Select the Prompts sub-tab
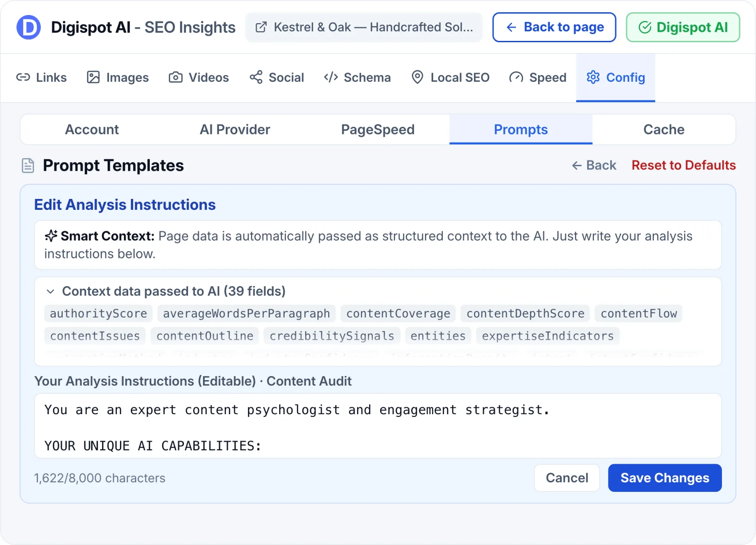756x545 pixels. point(521,129)
